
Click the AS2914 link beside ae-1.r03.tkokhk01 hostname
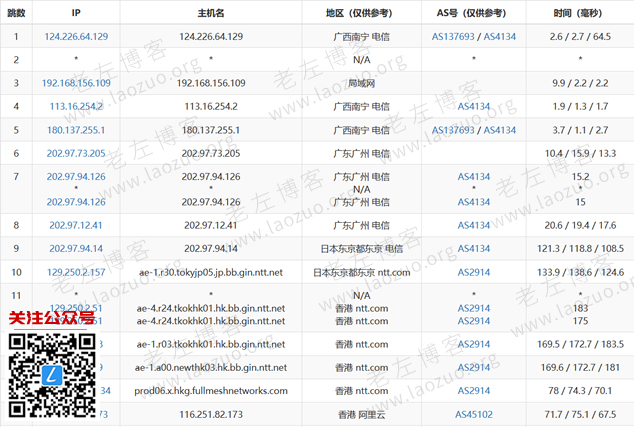[x=473, y=344]
